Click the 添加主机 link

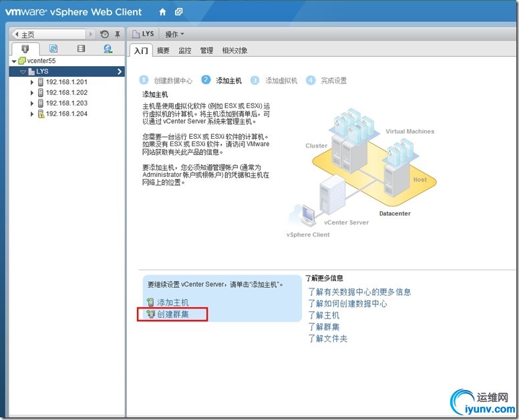tap(172, 302)
